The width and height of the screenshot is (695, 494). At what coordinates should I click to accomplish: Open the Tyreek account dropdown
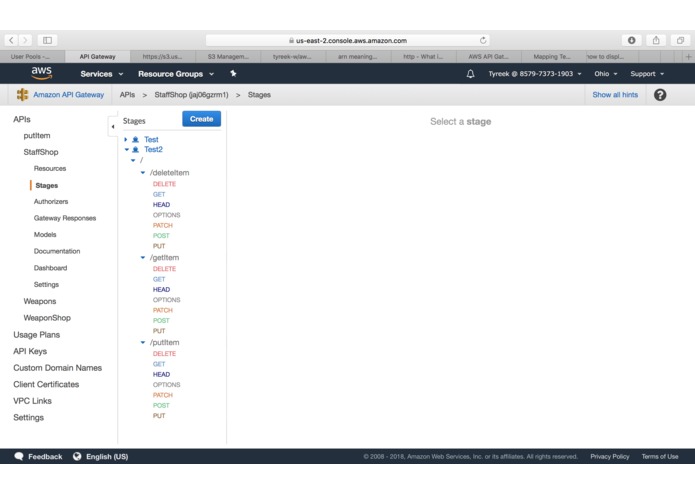click(535, 74)
